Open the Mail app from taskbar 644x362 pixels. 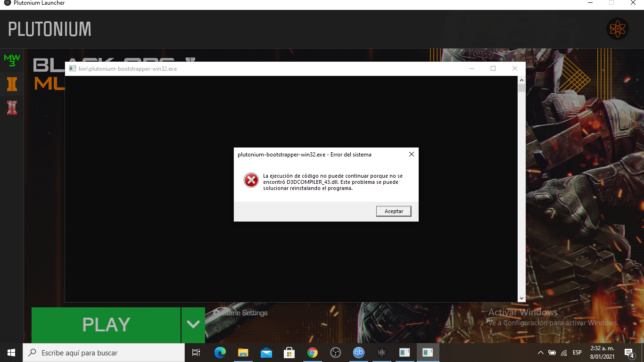pyautogui.click(x=266, y=353)
